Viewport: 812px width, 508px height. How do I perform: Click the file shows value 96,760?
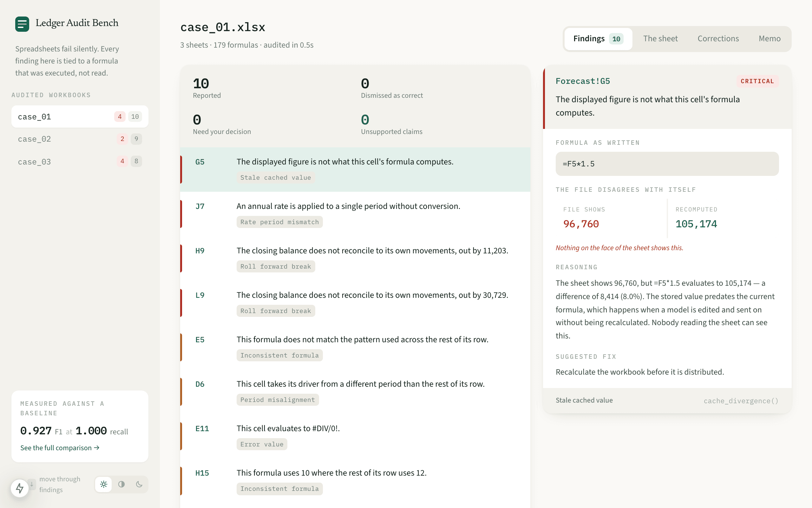coord(581,224)
